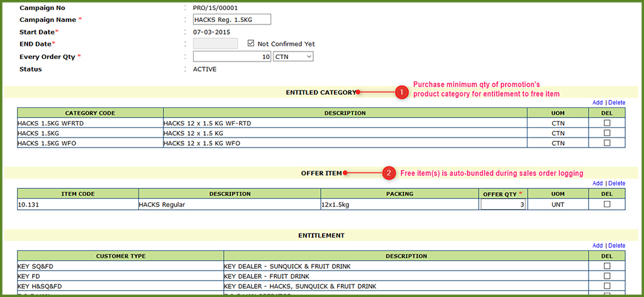Uncheck the Not Confirmed Yet checkbox
Screen dimensions: 644x297
[x=251, y=43]
